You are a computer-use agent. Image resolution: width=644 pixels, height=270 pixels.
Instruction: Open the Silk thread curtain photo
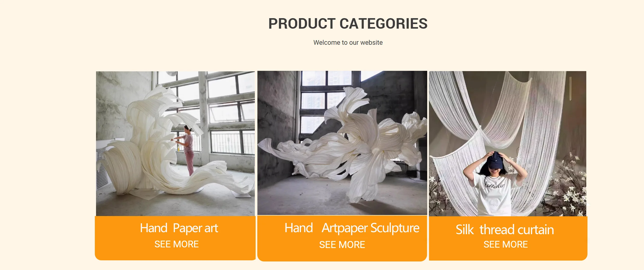508,144
